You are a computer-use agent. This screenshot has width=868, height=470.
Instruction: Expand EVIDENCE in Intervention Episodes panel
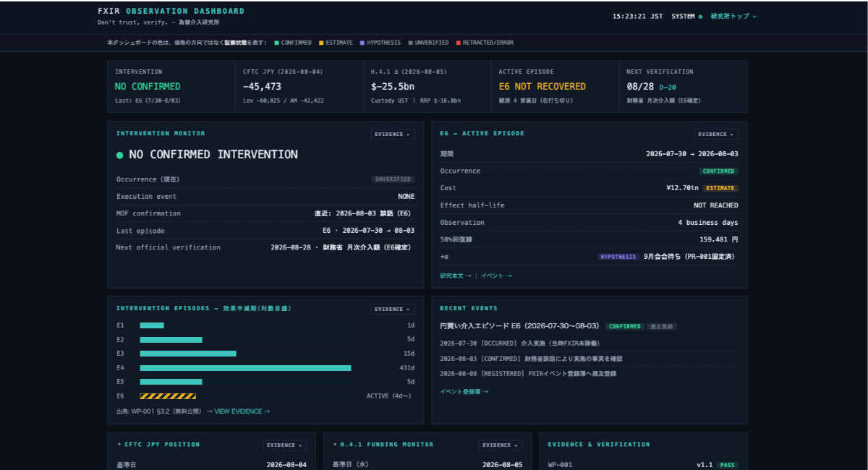coord(393,309)
